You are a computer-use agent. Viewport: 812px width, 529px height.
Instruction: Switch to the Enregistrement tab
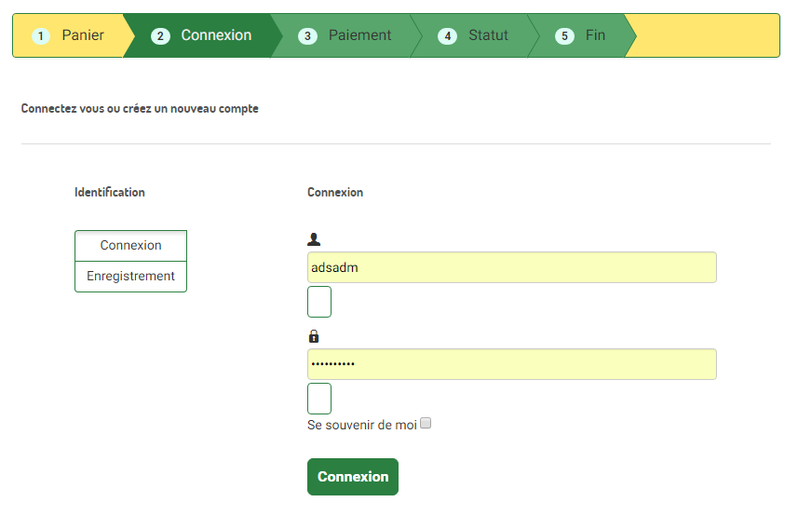(130, 277)
